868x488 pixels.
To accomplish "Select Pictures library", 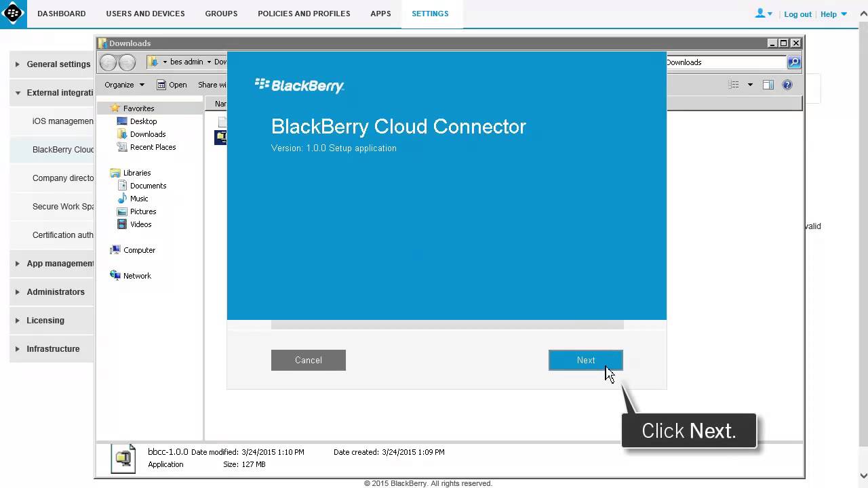I will pyautogui.click(x=142, y=211).
